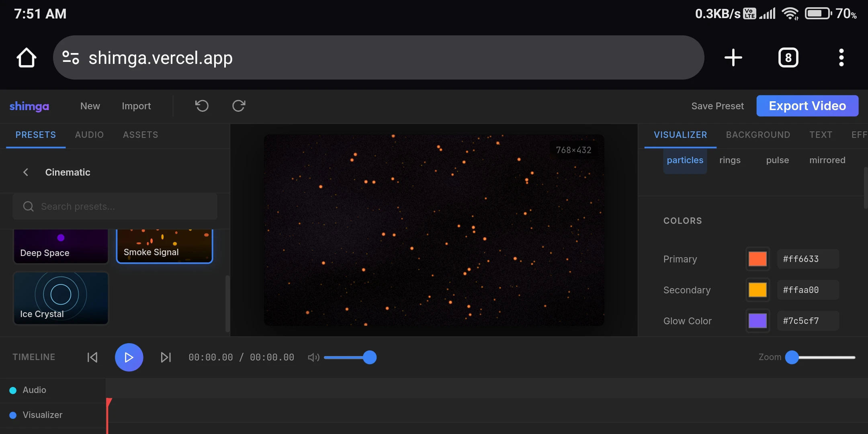Open a new browser tab
This screenshot has height=434, width=868.
coord(733,57)
